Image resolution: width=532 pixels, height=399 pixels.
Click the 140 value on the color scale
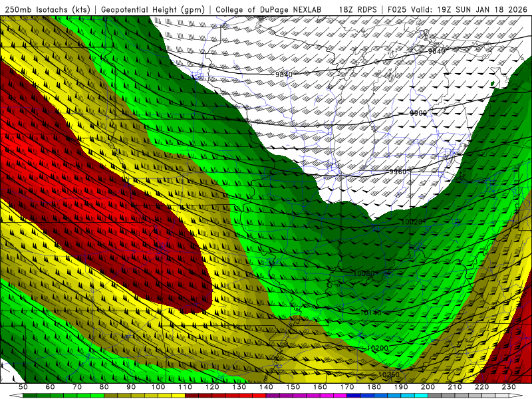(x=266, y=387)
